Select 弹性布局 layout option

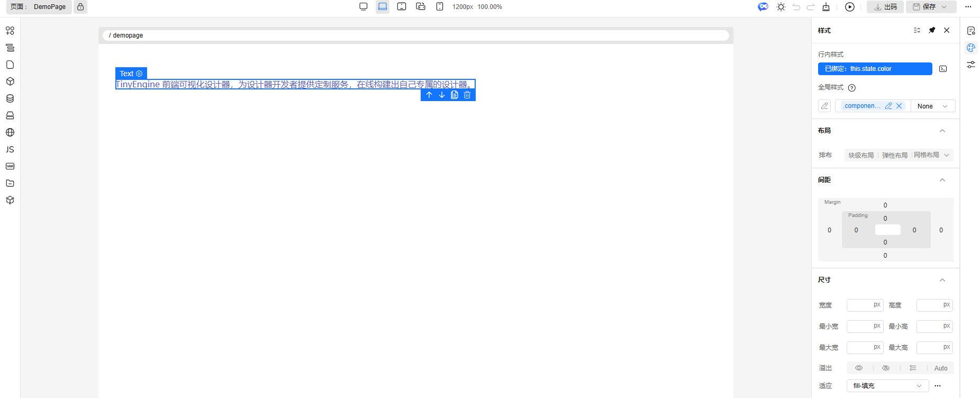point(894,155)
